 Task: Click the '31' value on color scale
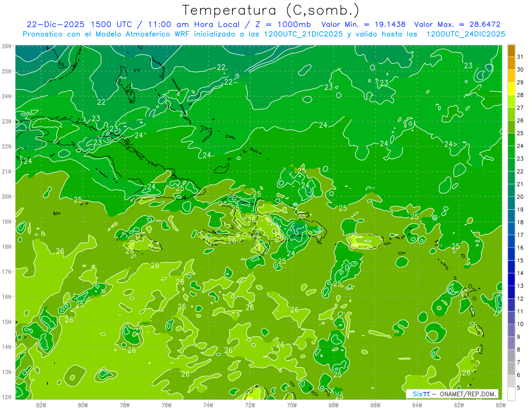[x=520, y=57]
